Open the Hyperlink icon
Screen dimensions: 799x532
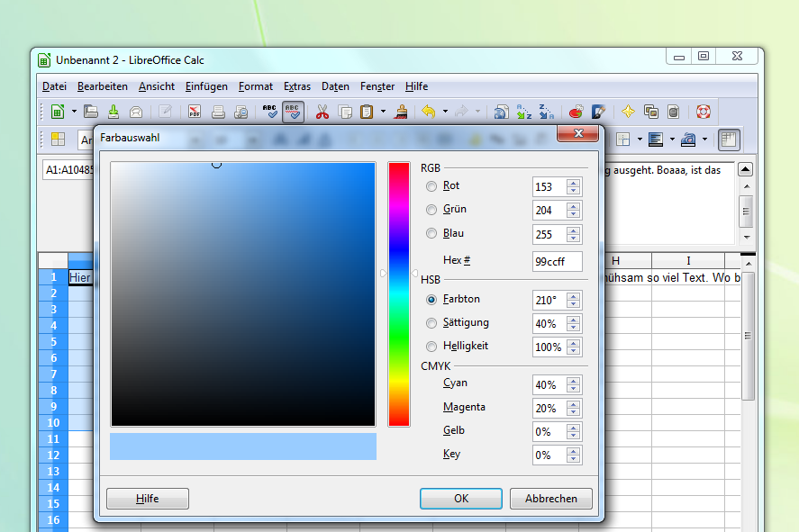[502, 112]
